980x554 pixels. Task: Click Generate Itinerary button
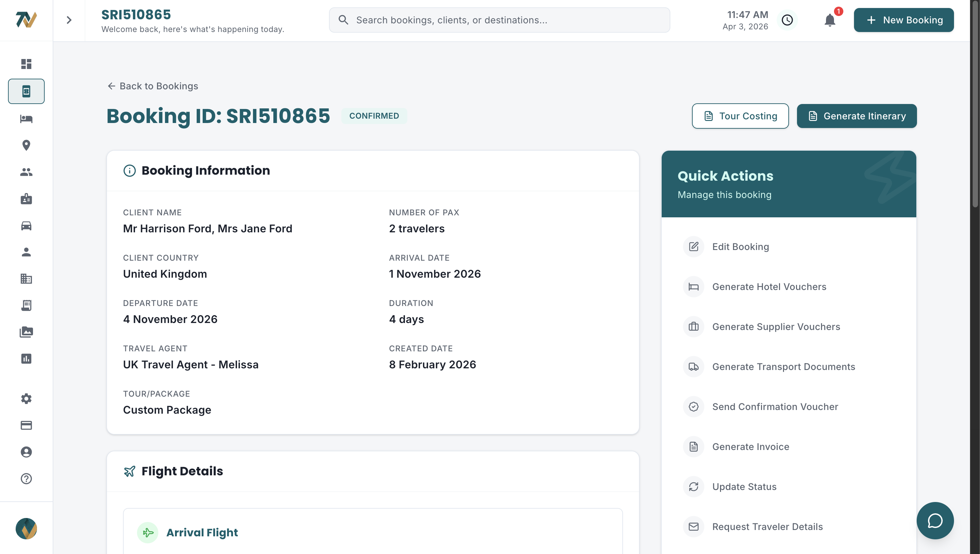click(x=857, y=116)
